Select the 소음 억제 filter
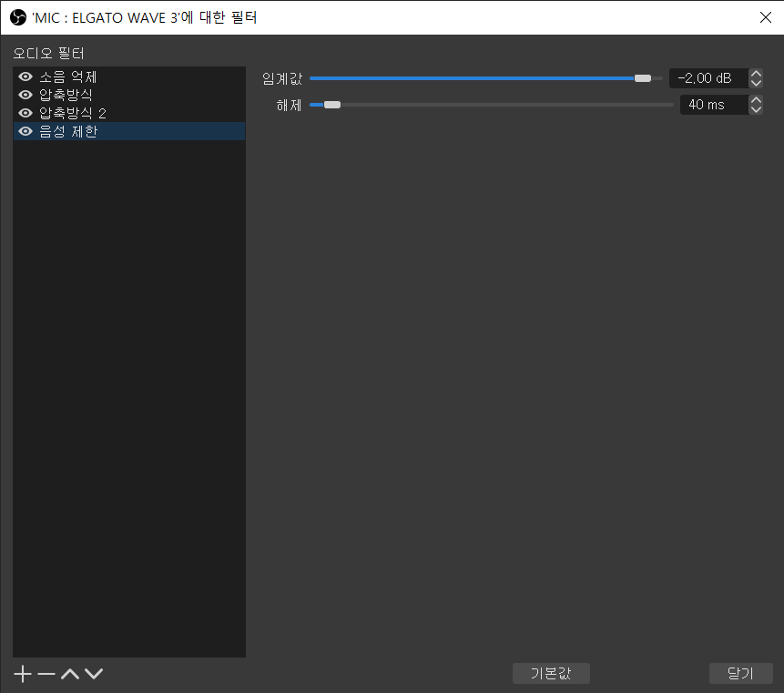This screenshot has height=693, width=784. pos(129,76)
